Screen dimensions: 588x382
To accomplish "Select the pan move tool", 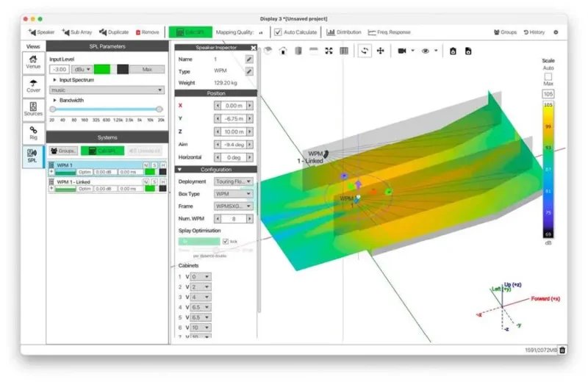I will coord(381,51).
